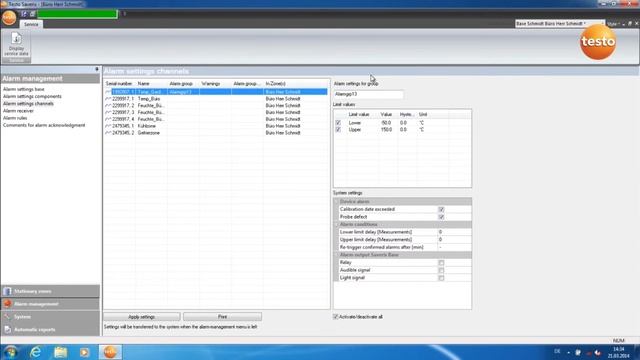Image resolution: width=640 pixels, height=360 pixels.
Task: Click the Upper limit value 150.0
Action: 386,129
